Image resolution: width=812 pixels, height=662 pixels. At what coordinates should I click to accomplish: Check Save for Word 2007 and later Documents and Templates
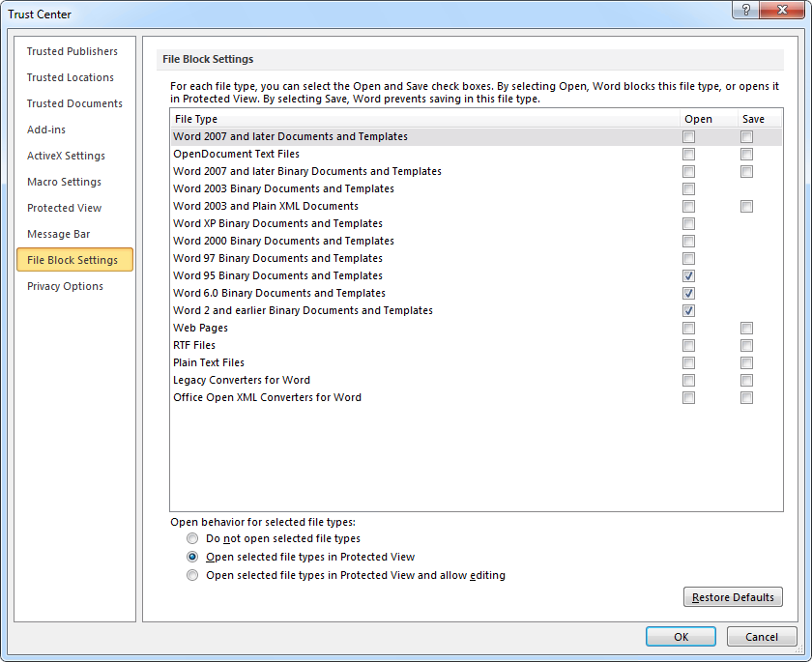tap(746, 136)
